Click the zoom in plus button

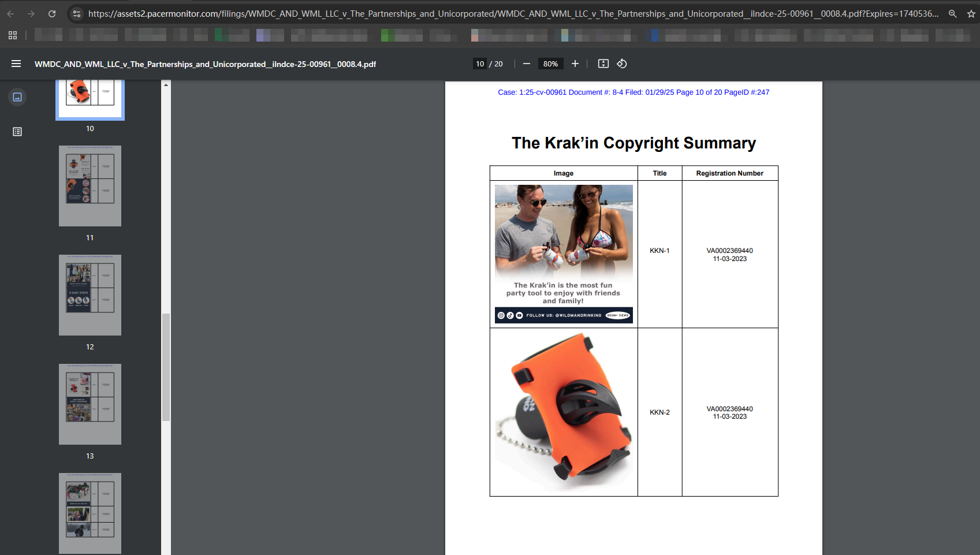coord(575,64)
